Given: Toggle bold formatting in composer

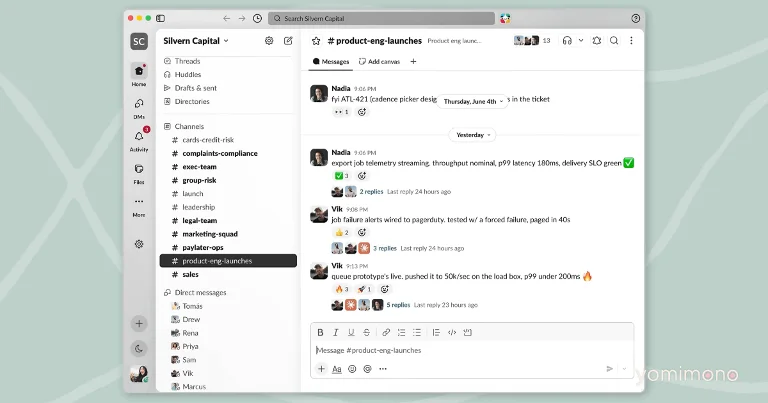Looking at the screenshot, I should pos(320,332).
